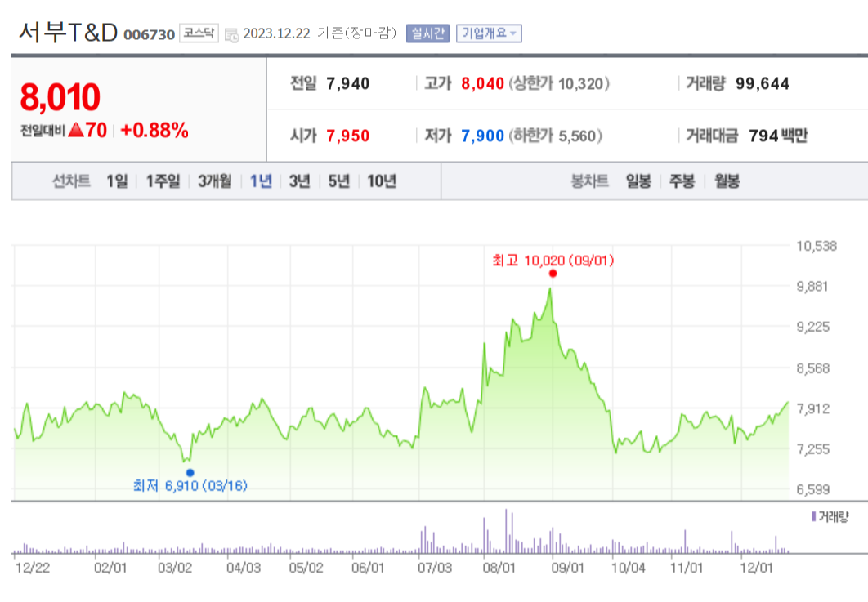This screenshot has width=868, height=602.
Task: Click the stock name 서부T&D
Action: pos(69,33)
